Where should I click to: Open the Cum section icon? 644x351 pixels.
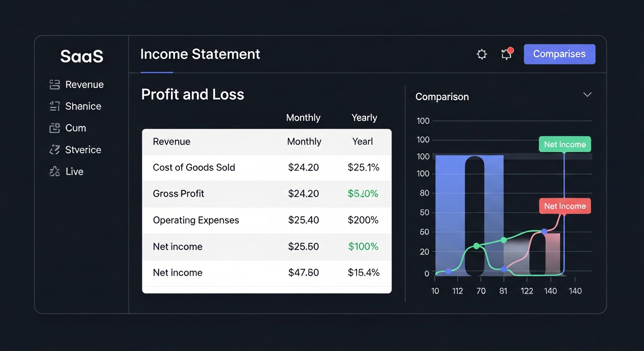[x=54, y=128]
